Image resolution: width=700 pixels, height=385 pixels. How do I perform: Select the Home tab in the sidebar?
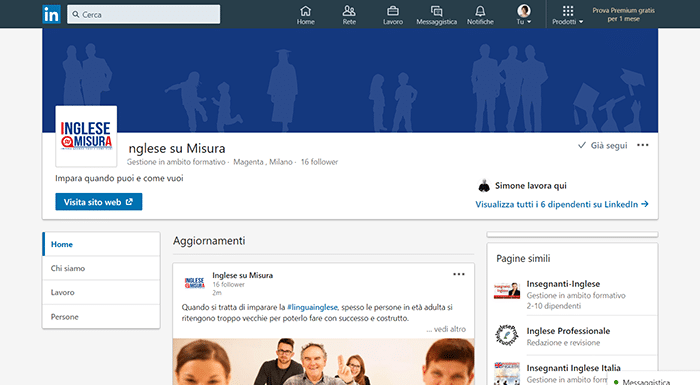[101, 244]
